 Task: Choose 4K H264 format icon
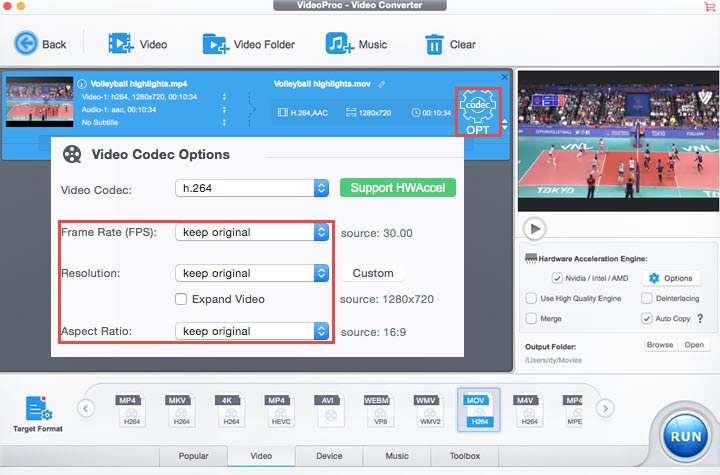point(230,411)
